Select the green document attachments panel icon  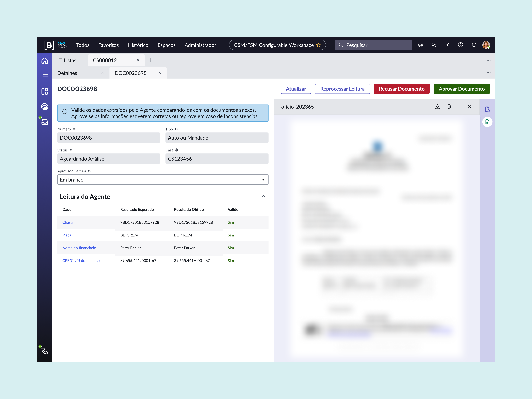(x=487, y=122)
